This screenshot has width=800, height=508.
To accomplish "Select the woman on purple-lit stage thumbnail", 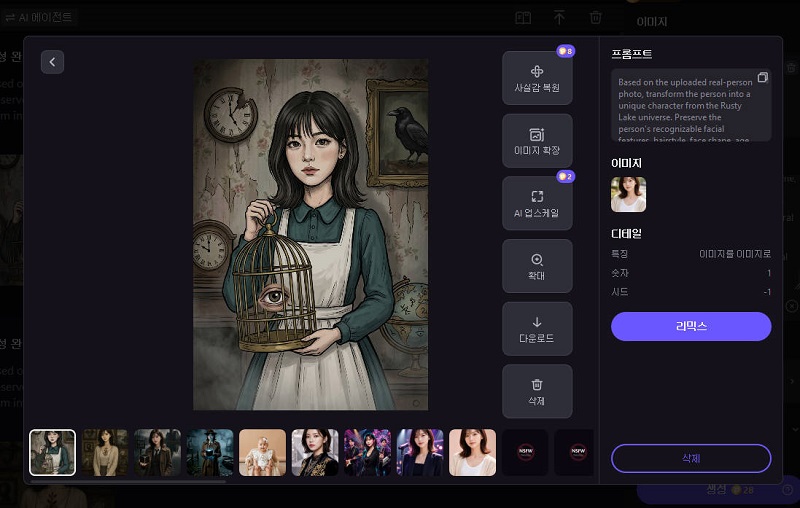I will (420, 452).
